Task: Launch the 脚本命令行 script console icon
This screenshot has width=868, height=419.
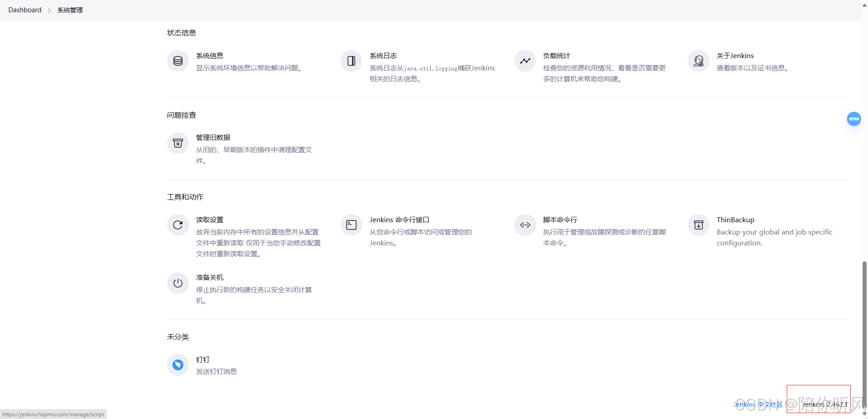Action: coord(525,224)
